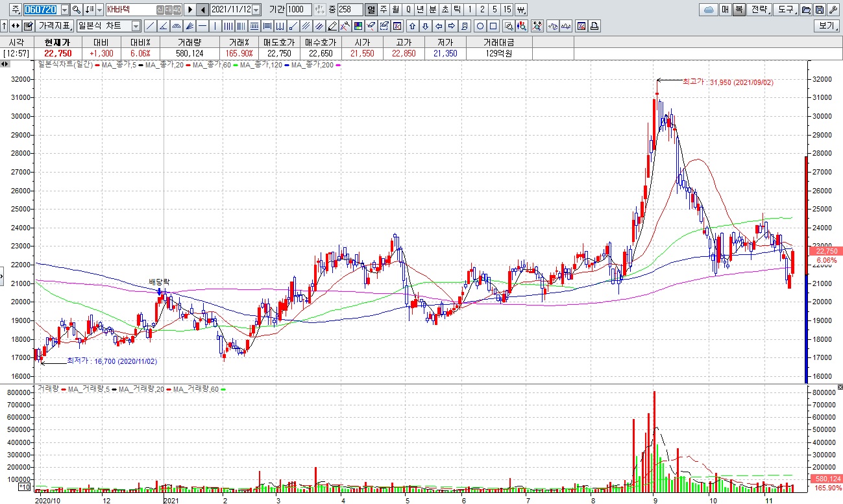
Task: Toggle tick period button 틱
Action: tap(457, 10)
